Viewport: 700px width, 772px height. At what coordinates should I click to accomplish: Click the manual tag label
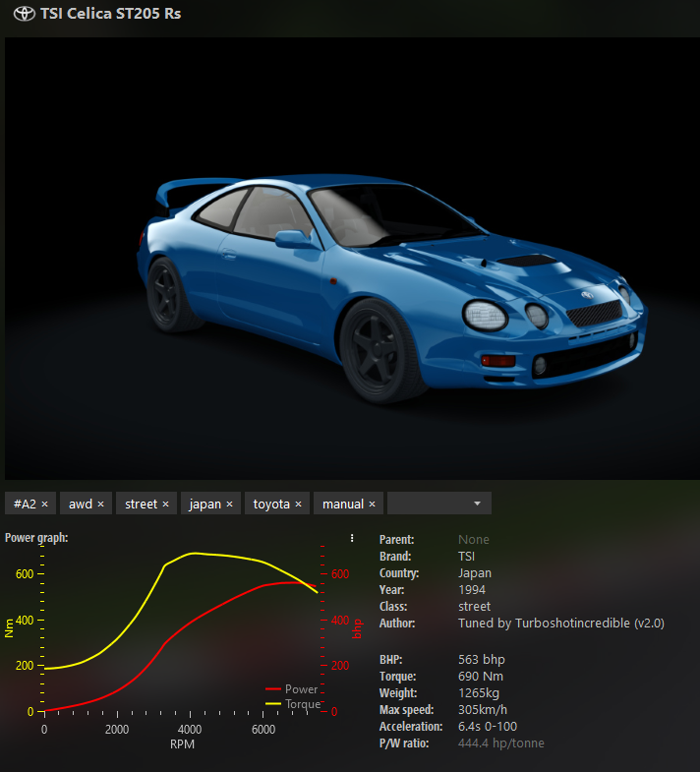point(342,504)
